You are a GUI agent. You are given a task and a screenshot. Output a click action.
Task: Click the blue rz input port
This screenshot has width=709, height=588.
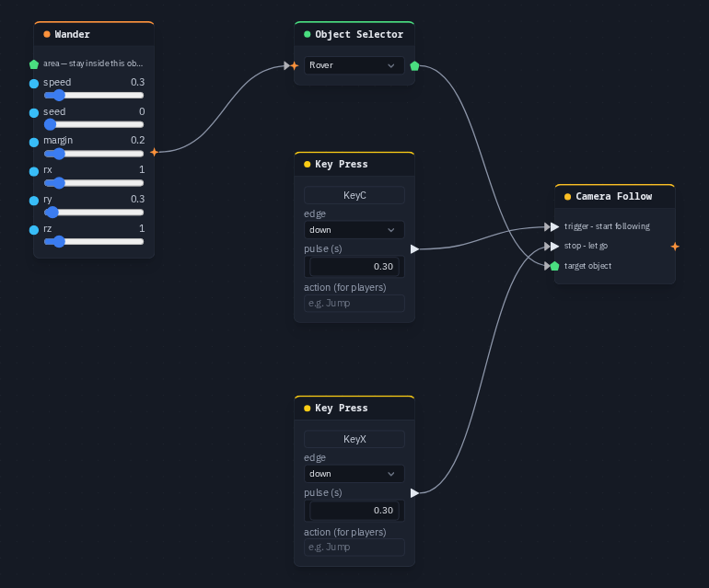point(34,230)
